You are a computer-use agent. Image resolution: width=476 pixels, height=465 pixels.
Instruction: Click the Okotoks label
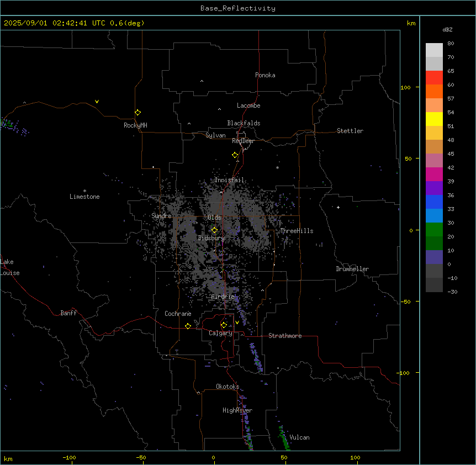[x=228, y=387]
